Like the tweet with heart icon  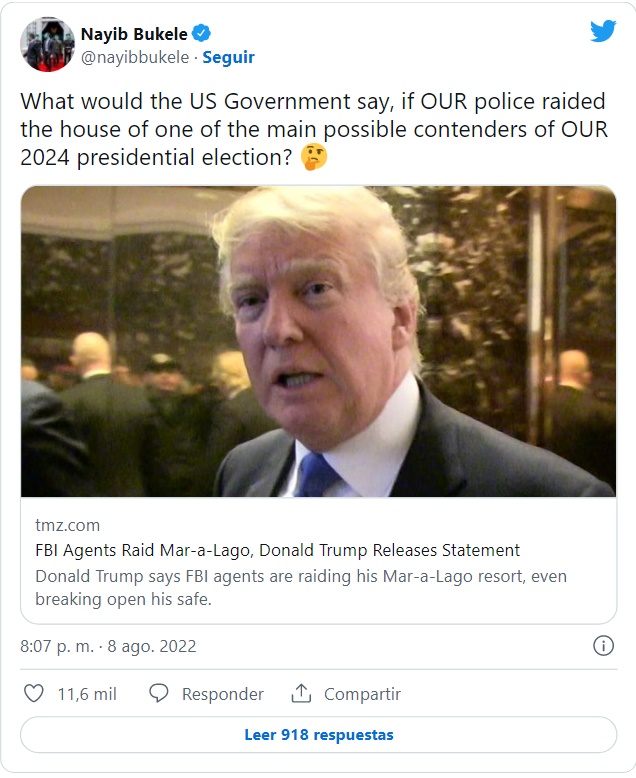coord(34,693)
